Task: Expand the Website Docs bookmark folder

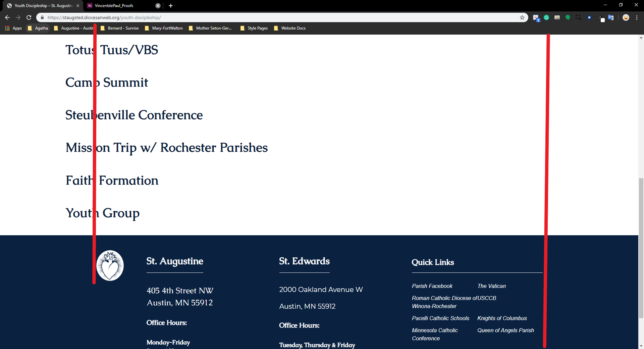Action: coord(290,28)
